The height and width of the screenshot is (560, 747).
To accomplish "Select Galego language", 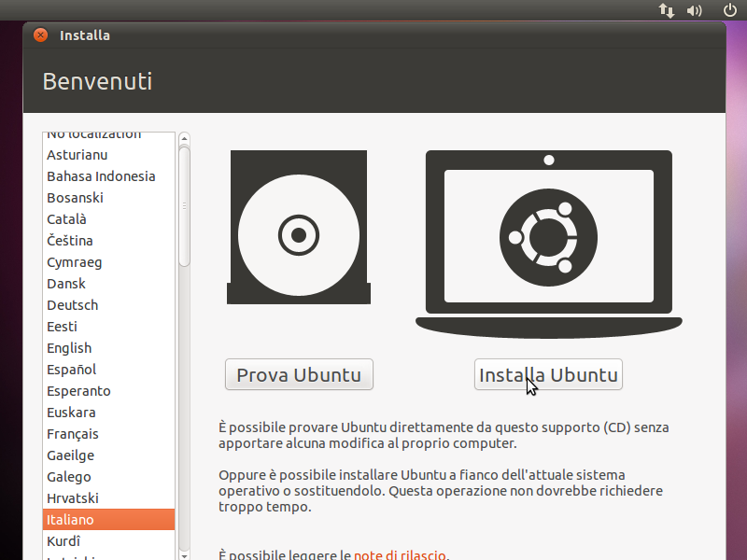I will tap(108, 476).
